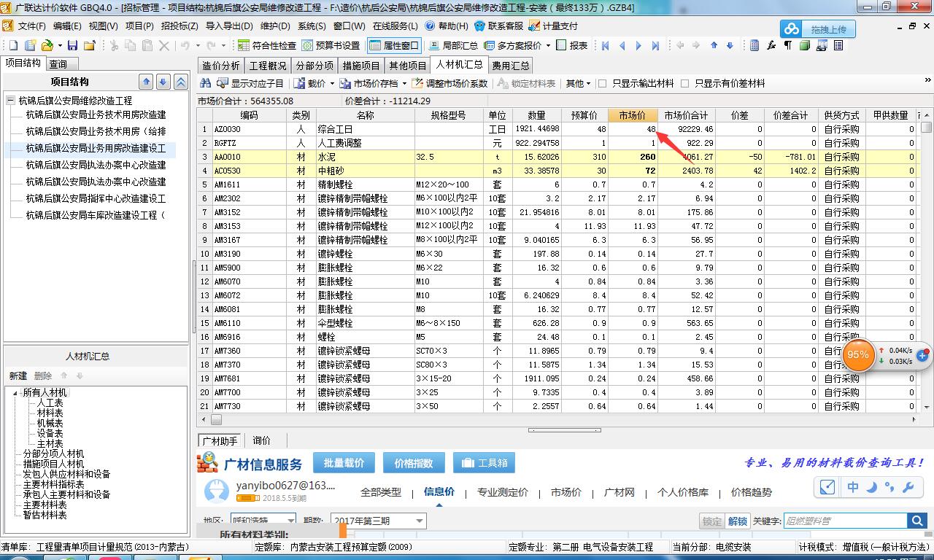Go to next record blue arrow
The width and height of the screenshot is (934, 560).
coord(638,45)
